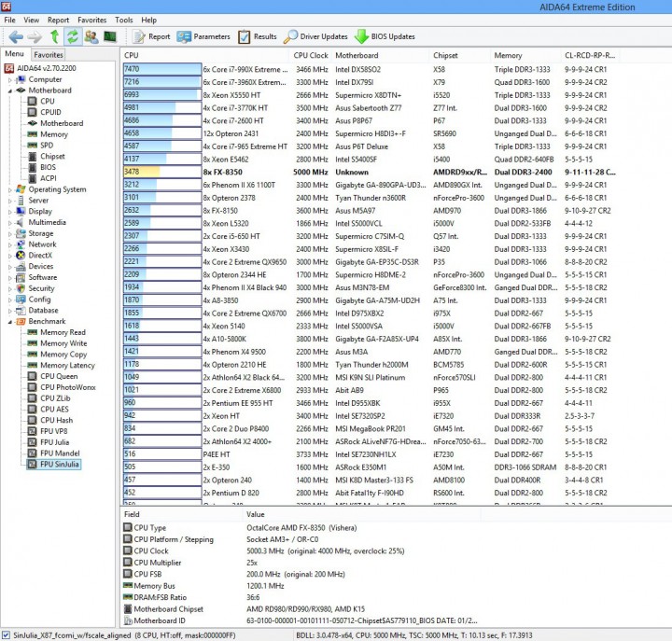Viewport: 672px width, 641px height.
Task: Refresh benchmark results with green arrows icon
Action: coord(73,36)
